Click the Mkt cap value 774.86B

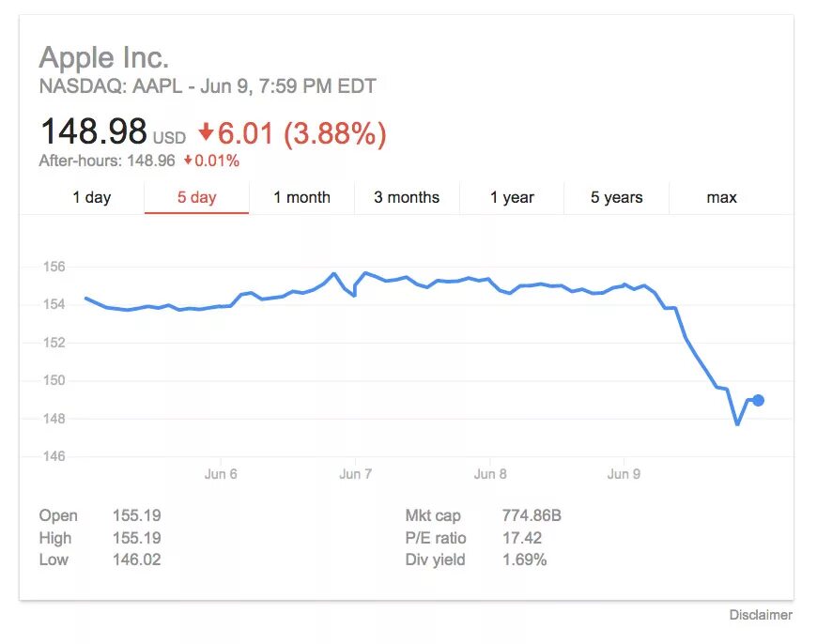pyautogui.click(x=531, y=515)
